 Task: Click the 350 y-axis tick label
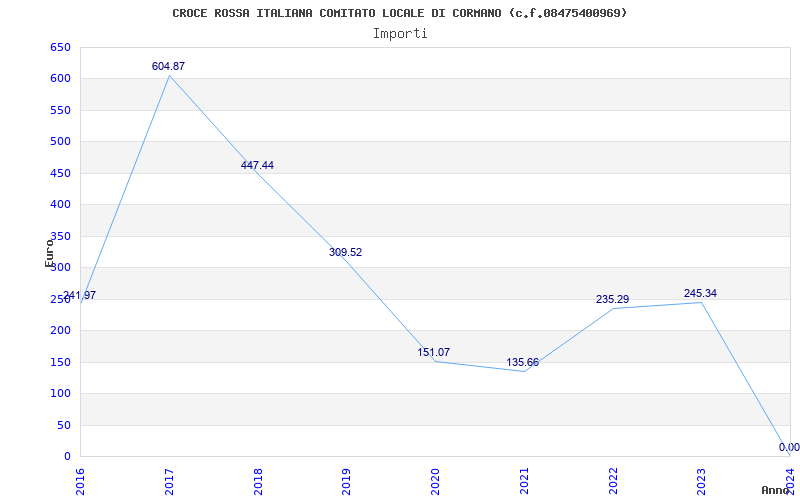(60, 236)
